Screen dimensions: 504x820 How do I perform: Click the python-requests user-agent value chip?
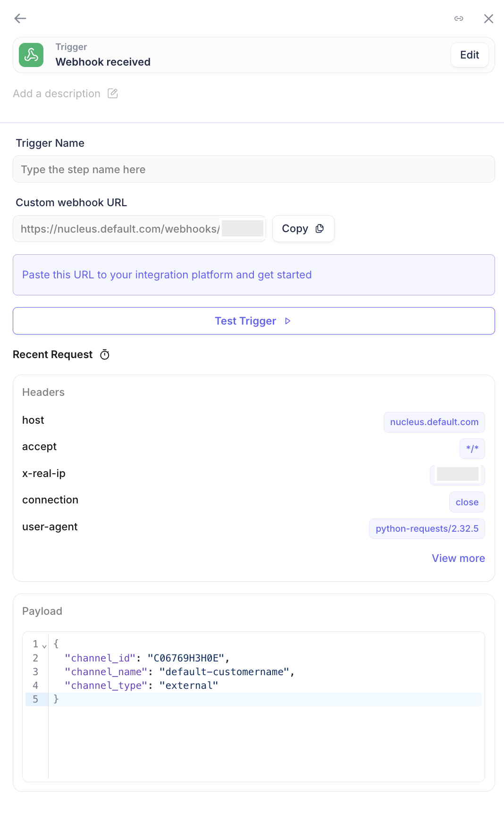click(x=427, y=529)
